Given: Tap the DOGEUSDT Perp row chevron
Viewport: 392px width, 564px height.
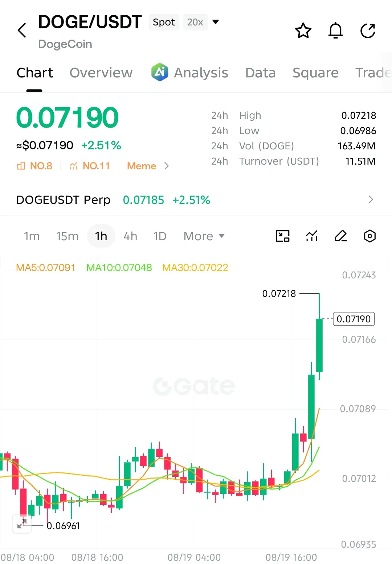Looking at the screenshot, I should 371,200.
